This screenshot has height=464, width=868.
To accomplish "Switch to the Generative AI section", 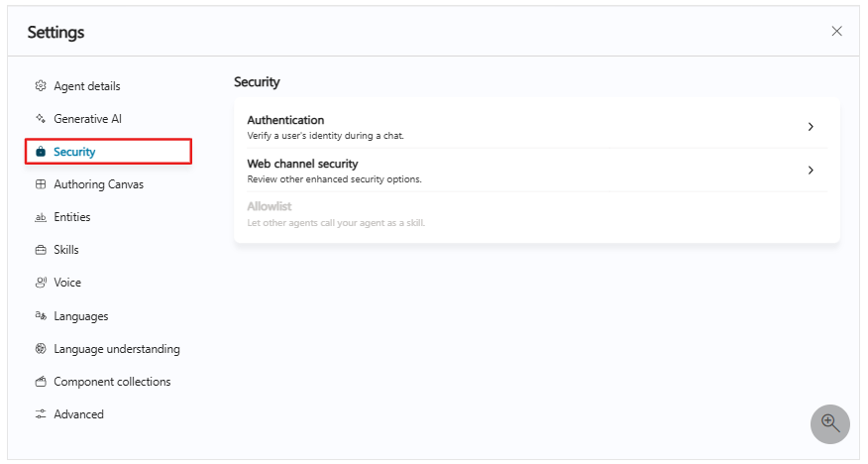I will [x=87, y=119].
